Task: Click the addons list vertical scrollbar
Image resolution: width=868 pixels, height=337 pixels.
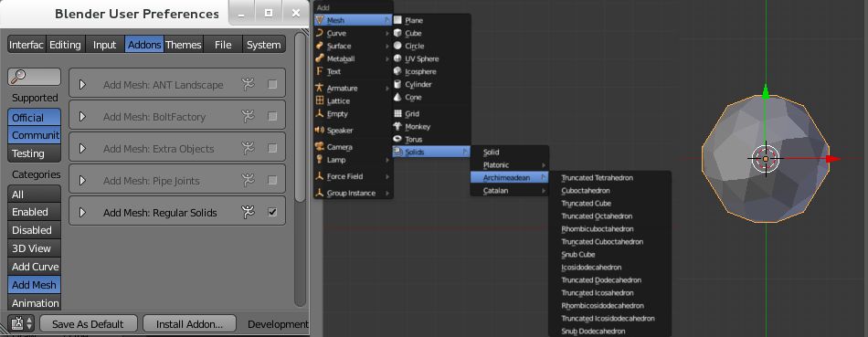Action: coord(300,117)
